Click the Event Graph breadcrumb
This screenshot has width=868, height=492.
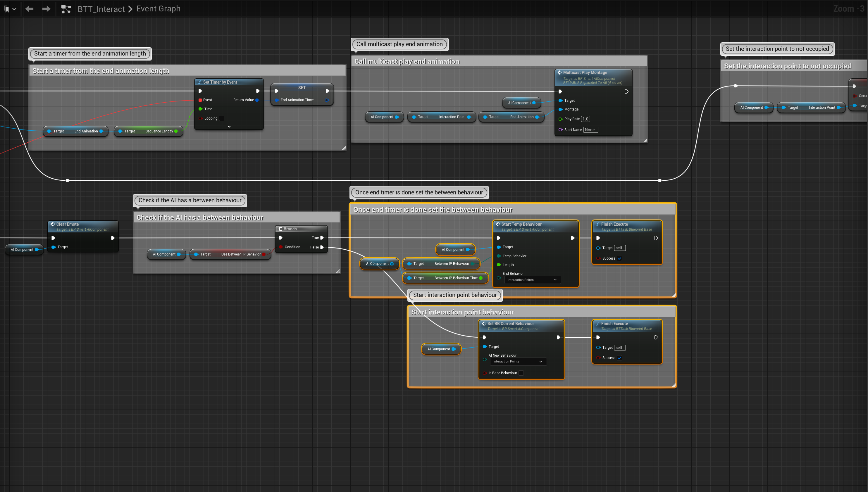158,9
